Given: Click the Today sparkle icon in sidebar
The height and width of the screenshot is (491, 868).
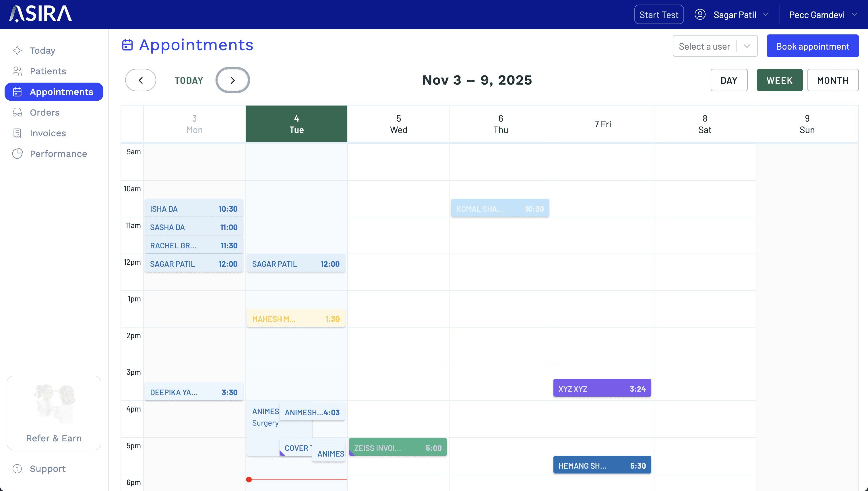Looking at the screenshot, I should (17, 50).
